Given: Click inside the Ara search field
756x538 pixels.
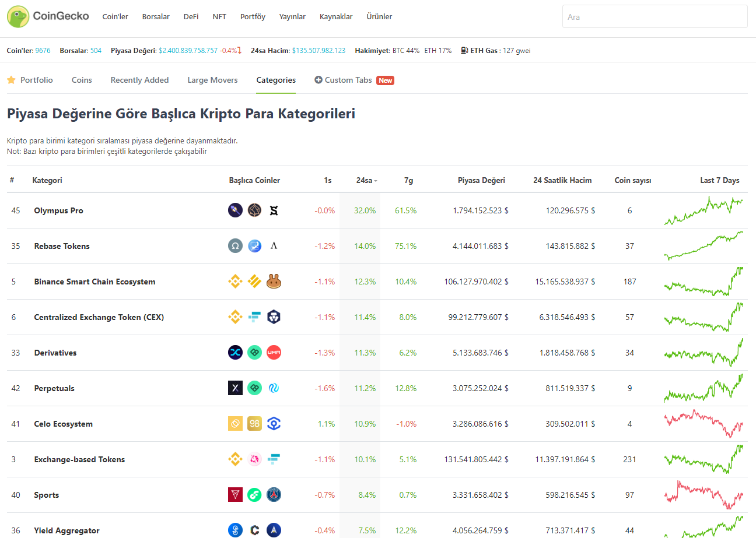Looking at the screenshot, I should [x=654, y=16].
